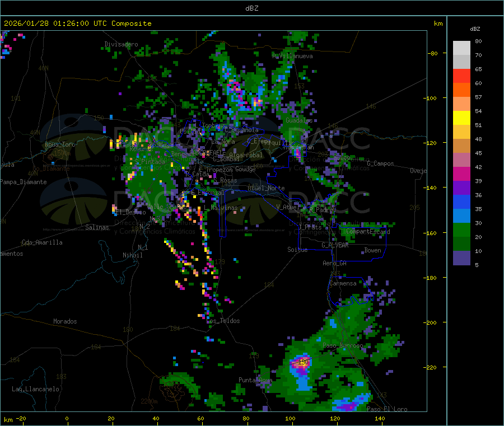Select the 'J_Prats' place label

coord(310,227)
